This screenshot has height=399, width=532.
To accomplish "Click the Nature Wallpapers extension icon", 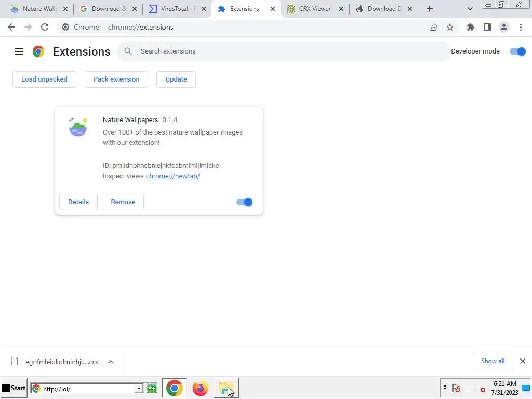I will pos(78,127).
